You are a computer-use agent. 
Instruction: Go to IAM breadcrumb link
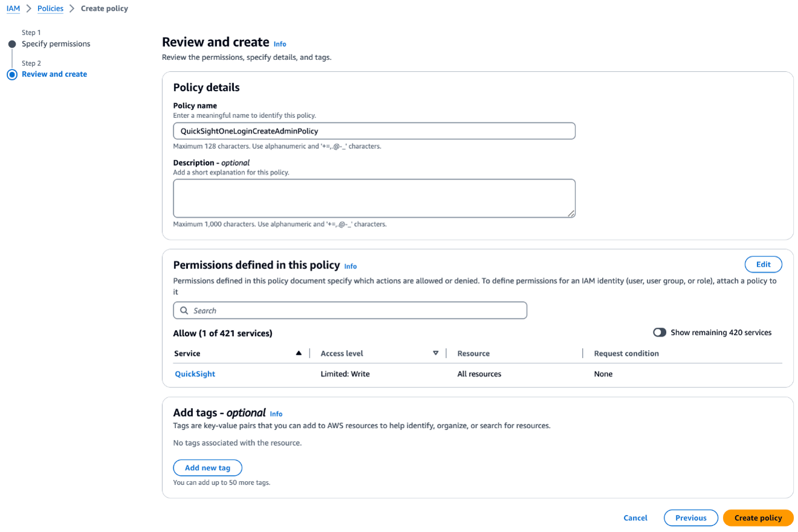[13, 8]
